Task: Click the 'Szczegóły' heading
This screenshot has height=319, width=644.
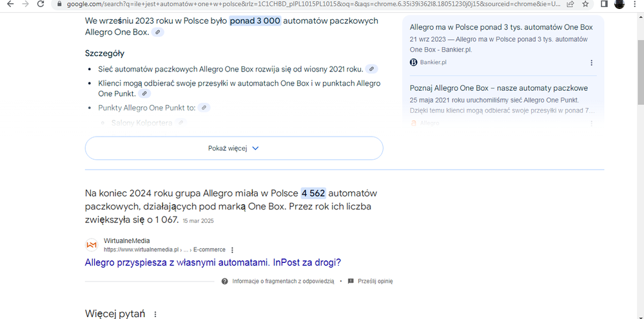Action: coord(104,53)
